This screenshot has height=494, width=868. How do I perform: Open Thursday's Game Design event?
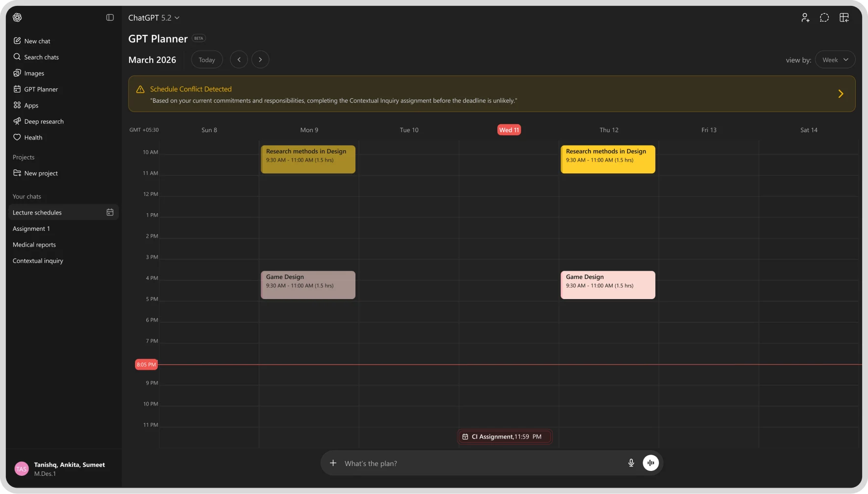(608, 285)
